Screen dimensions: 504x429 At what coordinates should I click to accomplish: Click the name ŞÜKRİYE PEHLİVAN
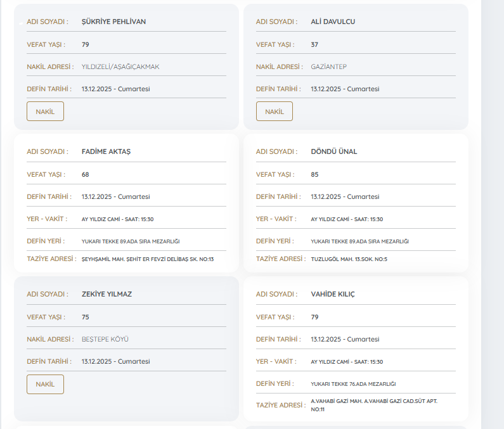pyautogui.click(x=113, y=22)
